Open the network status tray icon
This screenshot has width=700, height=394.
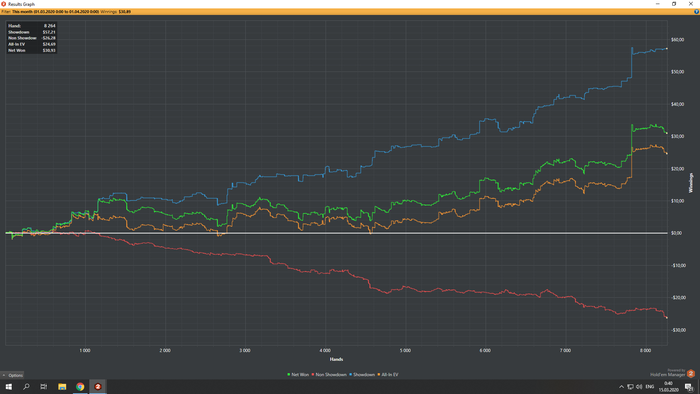pos(630,387)
